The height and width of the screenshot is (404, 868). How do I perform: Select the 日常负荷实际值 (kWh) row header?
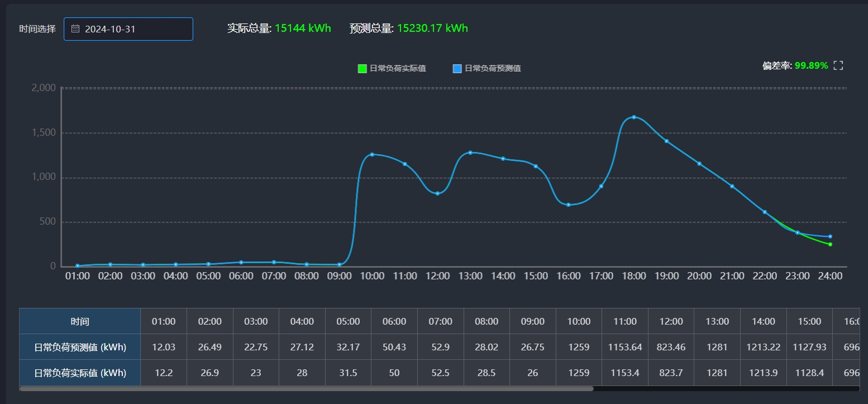[x=80, y=373]
